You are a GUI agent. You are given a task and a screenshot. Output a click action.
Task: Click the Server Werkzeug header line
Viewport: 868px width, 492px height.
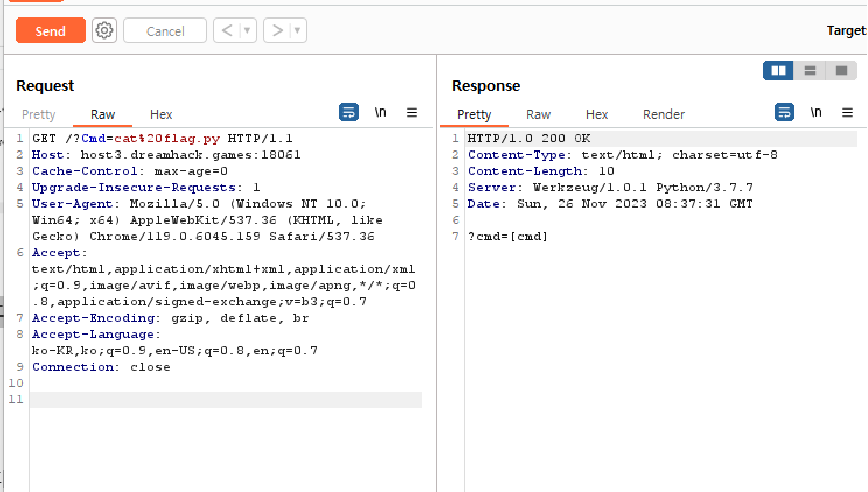click(610, 187)
